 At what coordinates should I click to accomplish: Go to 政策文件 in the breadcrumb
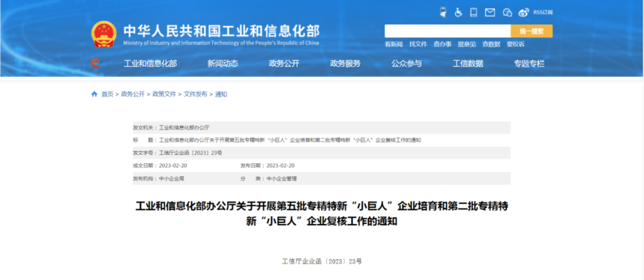(164, 94)
